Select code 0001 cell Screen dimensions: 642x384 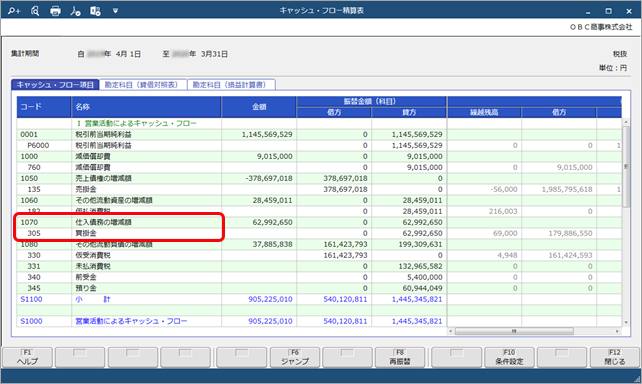click(44, 134)
